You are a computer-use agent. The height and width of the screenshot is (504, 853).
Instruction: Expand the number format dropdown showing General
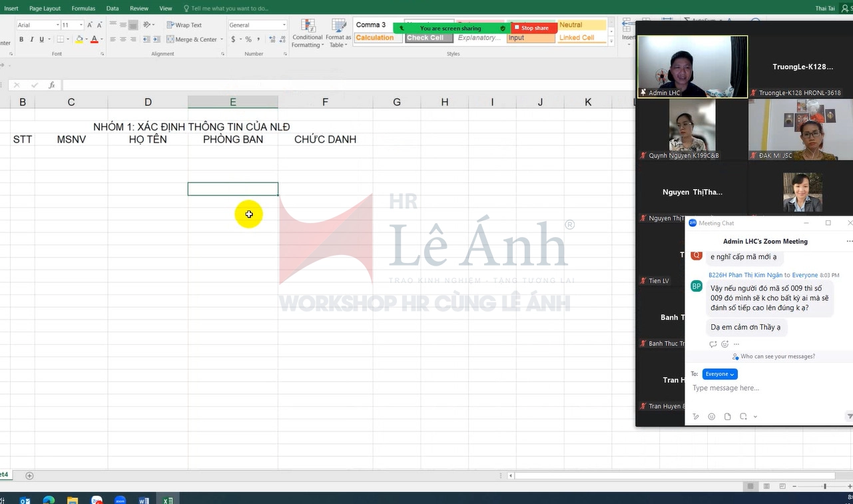click(x=257, y=25)
